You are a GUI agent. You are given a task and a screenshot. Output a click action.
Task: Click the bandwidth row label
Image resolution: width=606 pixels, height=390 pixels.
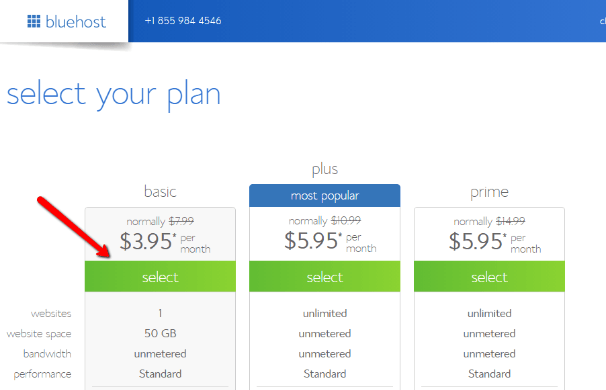[47, 354]
